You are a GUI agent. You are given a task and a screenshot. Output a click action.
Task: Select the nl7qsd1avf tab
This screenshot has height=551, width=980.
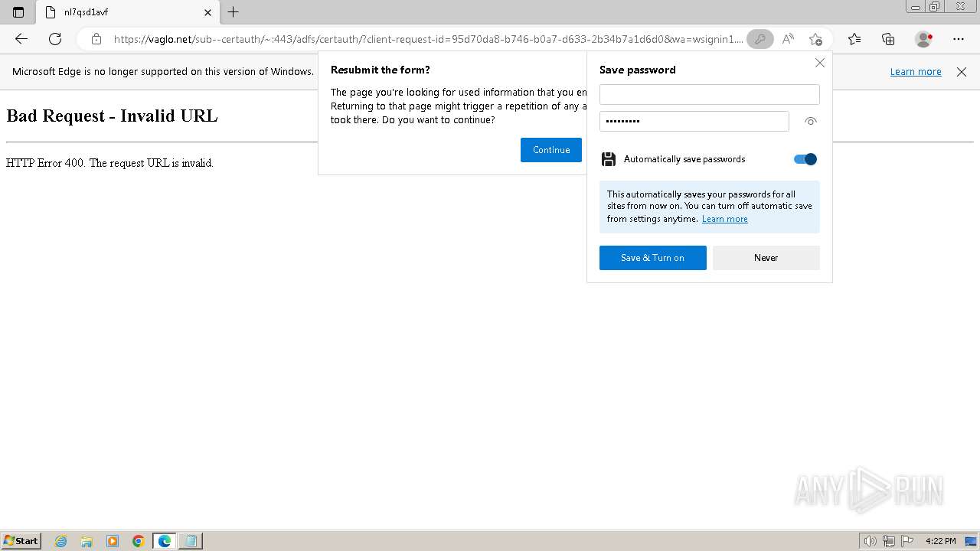click(127, 12)
